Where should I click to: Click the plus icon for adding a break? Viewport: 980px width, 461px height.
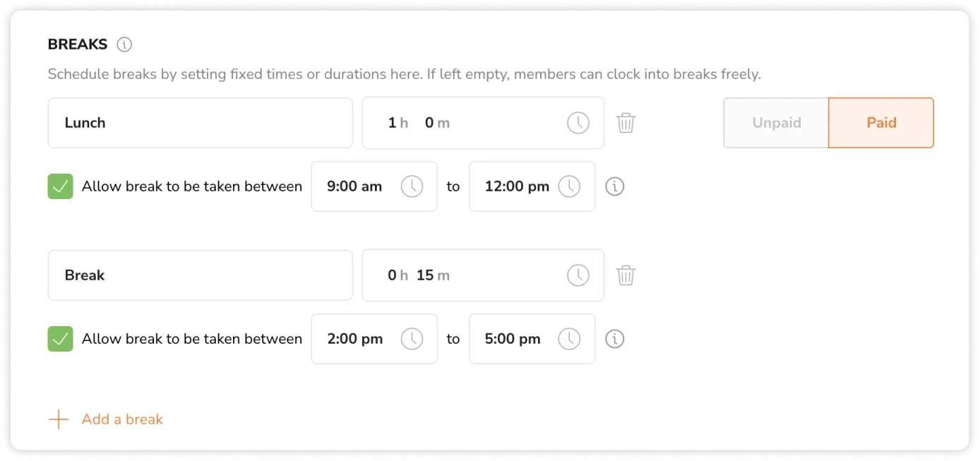coord(59,419)
